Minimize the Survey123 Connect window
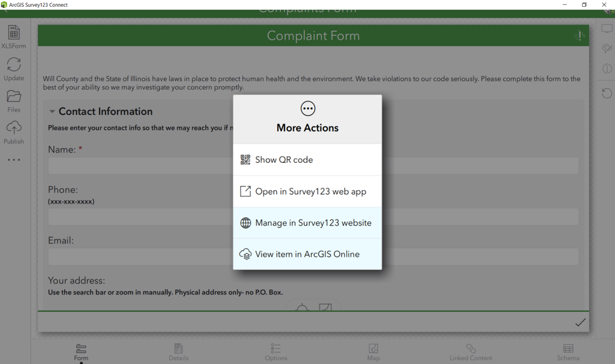 pos(565,5)
